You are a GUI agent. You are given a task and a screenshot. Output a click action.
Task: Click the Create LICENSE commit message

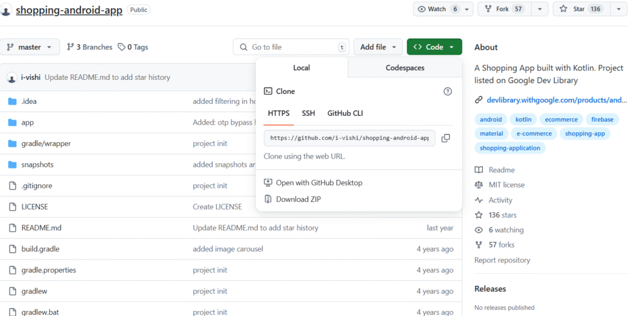point(217,206)
